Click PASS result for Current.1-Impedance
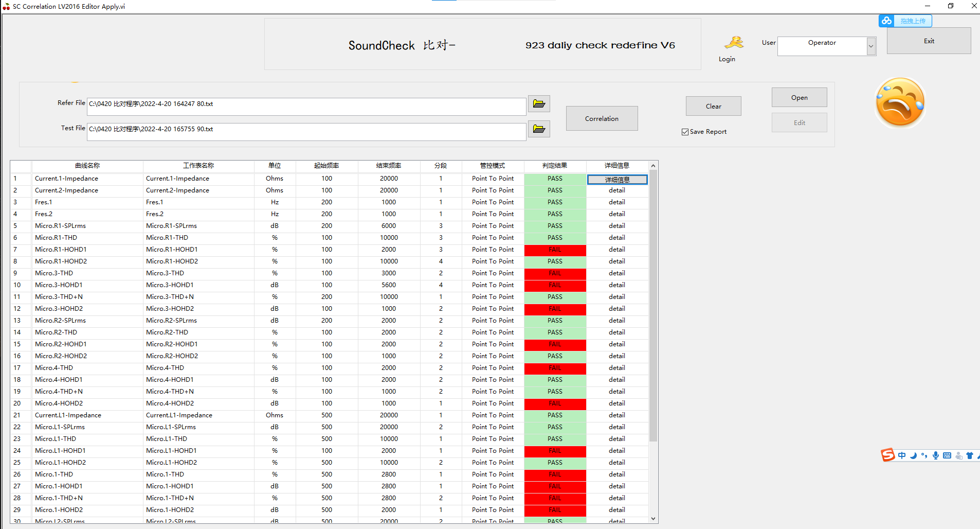This screenshot has width=980, height=529. coord(555,179)
